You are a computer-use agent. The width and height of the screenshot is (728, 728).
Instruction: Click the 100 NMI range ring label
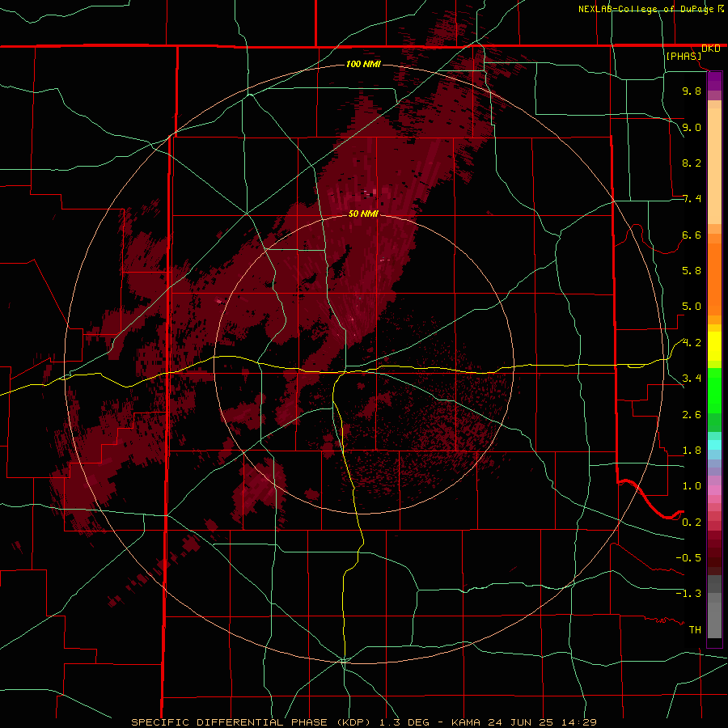coord(363,64)
